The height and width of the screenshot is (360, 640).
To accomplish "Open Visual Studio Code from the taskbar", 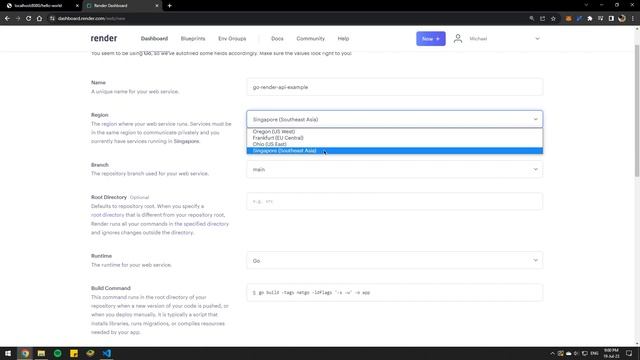I will tap(107, 353).
